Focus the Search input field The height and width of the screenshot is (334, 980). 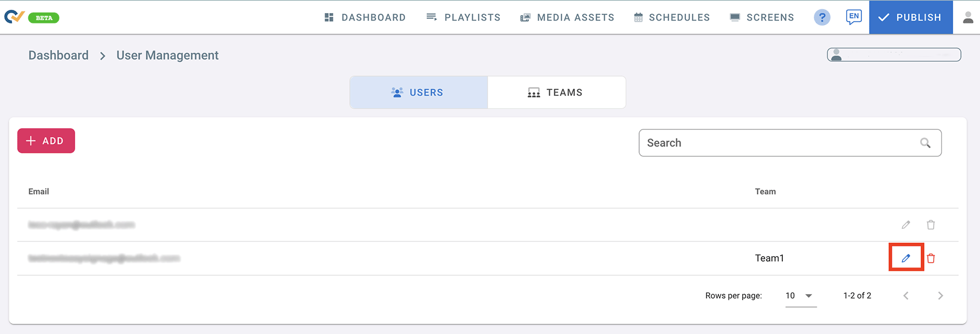pyautogui.click(x=779, y=143)
